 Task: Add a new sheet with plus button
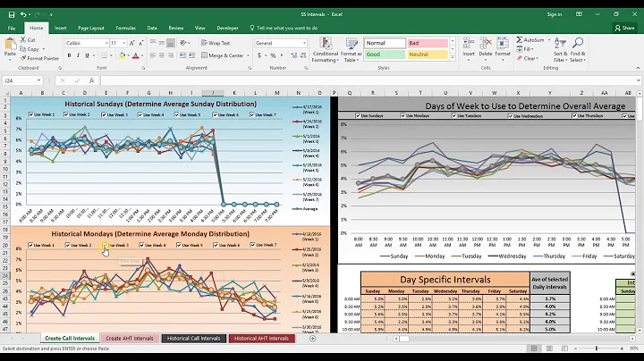coord(312,339)
